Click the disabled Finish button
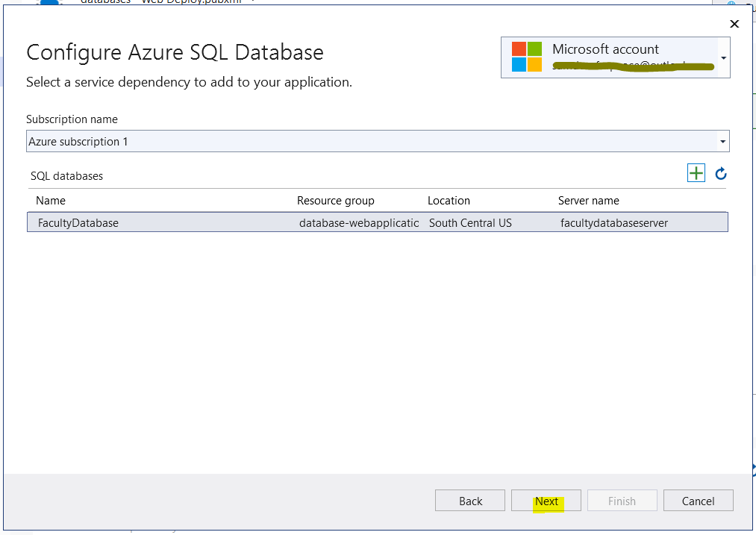756x535 pixels. pyautogui.click(x=622, y=501)
